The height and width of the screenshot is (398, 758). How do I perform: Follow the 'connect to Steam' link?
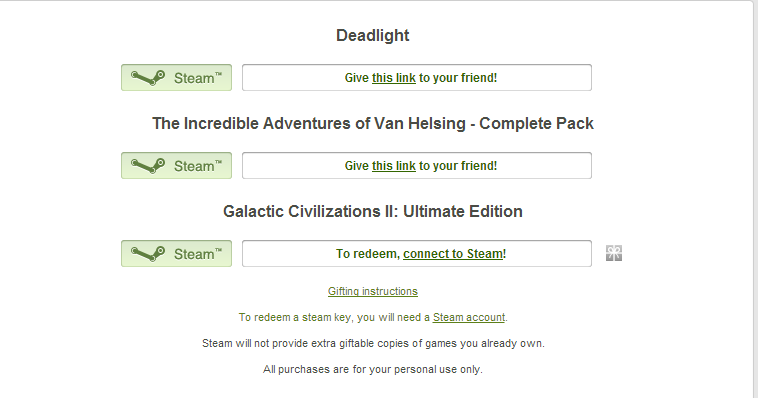pyautogui.click(x=453, y=254)
